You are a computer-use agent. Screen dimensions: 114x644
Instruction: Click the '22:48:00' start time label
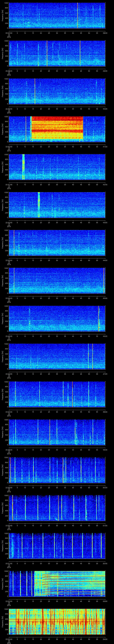click(9, 450)
